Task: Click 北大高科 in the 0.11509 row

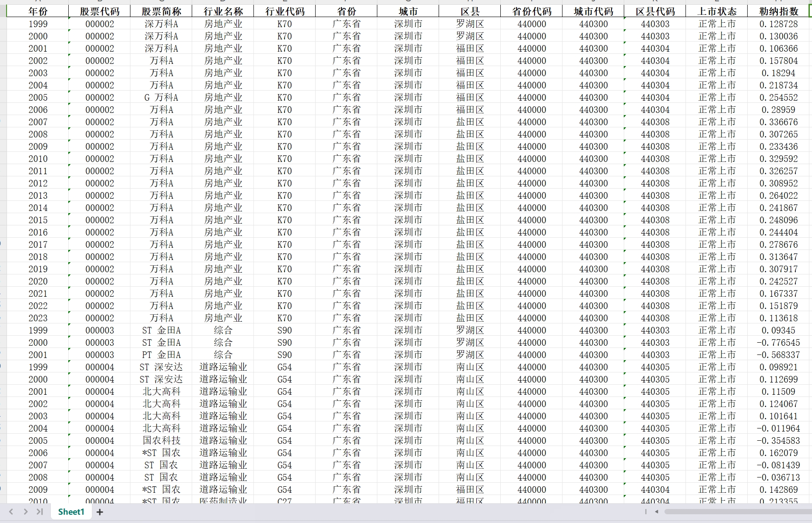Action: (161, 392)
